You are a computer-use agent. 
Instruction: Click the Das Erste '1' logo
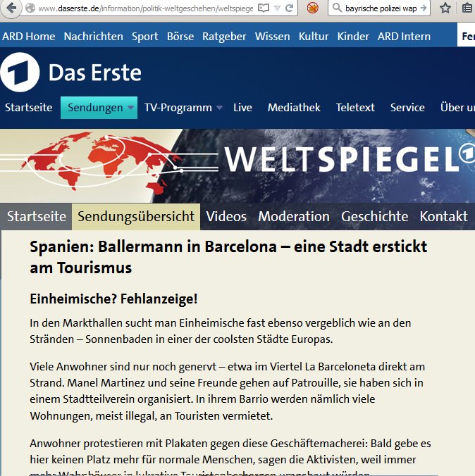[x=20, y=73]
